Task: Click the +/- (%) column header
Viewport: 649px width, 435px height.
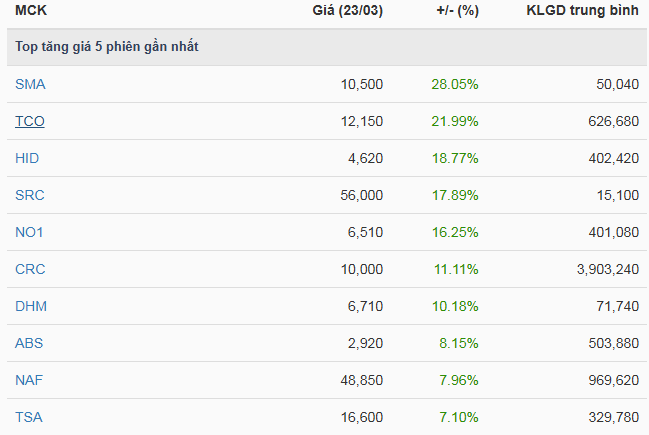Action: (457, 11)
